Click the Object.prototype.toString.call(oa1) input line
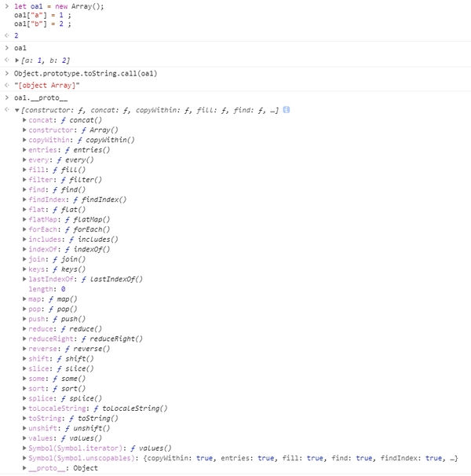This screenshot has width=471, height=476. tap(85, 73)
